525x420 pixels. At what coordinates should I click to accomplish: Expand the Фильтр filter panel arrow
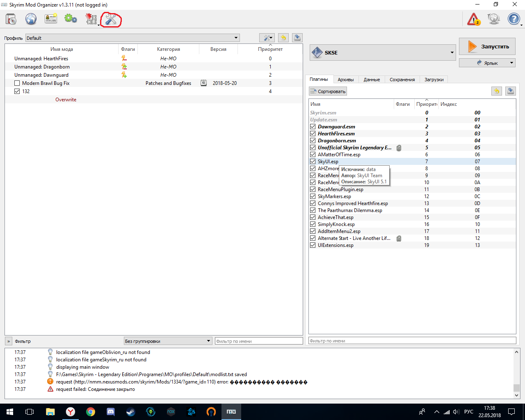(9, 341)
